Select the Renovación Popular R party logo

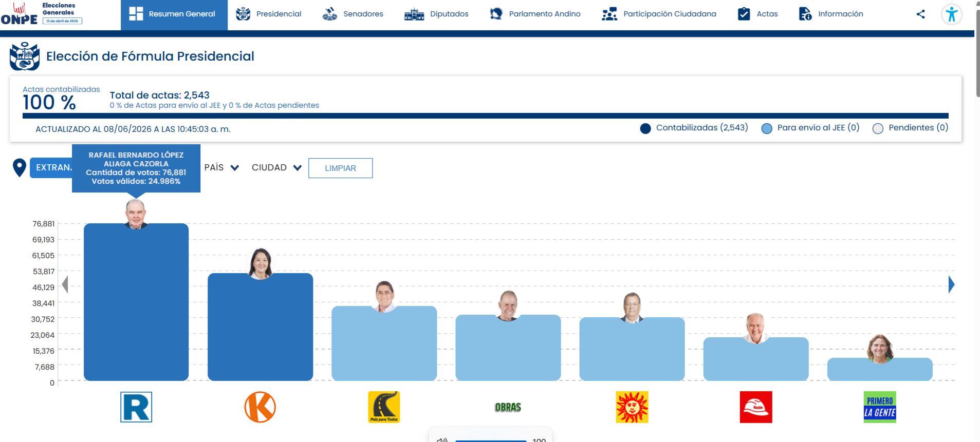tap(136, 407)
